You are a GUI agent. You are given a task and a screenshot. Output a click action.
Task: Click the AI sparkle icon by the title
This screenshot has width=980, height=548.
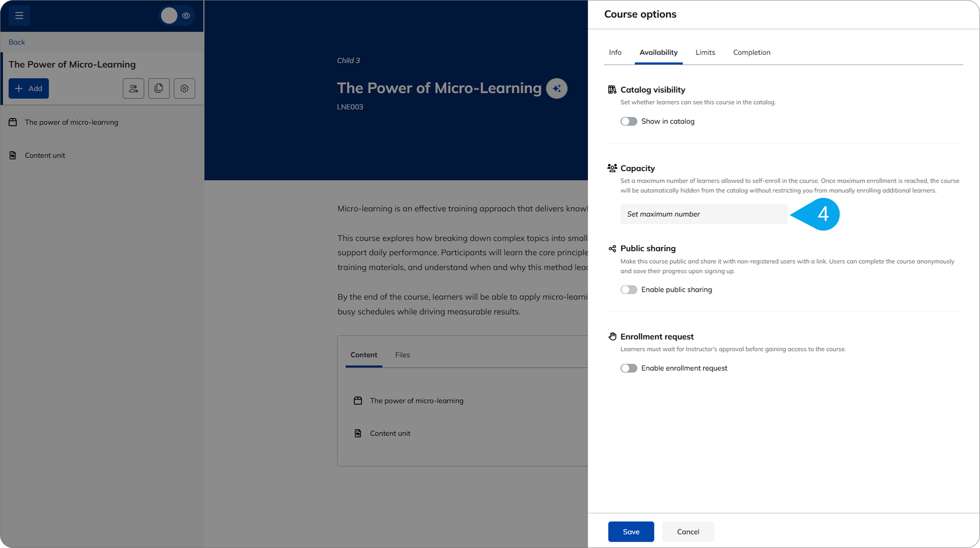(x=556, y=89)
